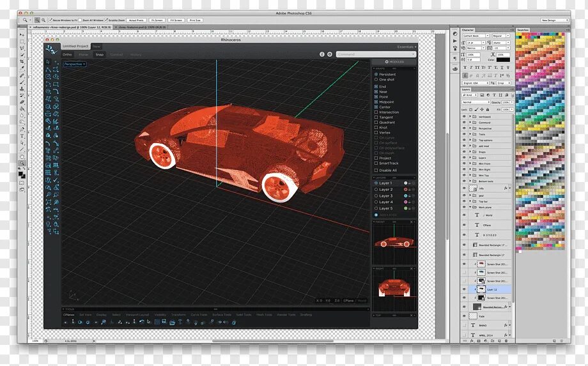Click the lock all padlock icon in Layers panel
Screen dimensions: 588x366
pos(488,110)
